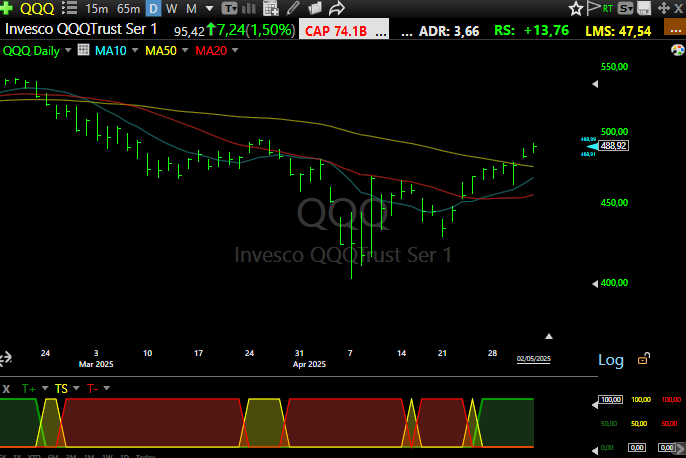
Task: Click the save floppy disk icon
Action: coord(644,8)
